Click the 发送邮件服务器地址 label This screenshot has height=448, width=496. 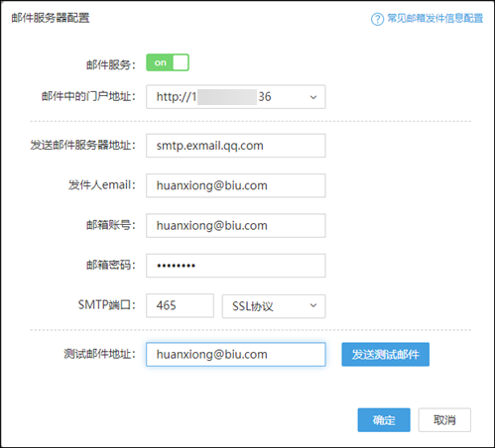(83, 145)
